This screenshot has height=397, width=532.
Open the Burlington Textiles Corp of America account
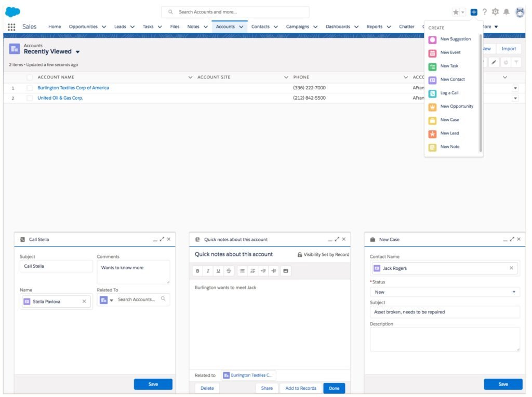(73, 88)
